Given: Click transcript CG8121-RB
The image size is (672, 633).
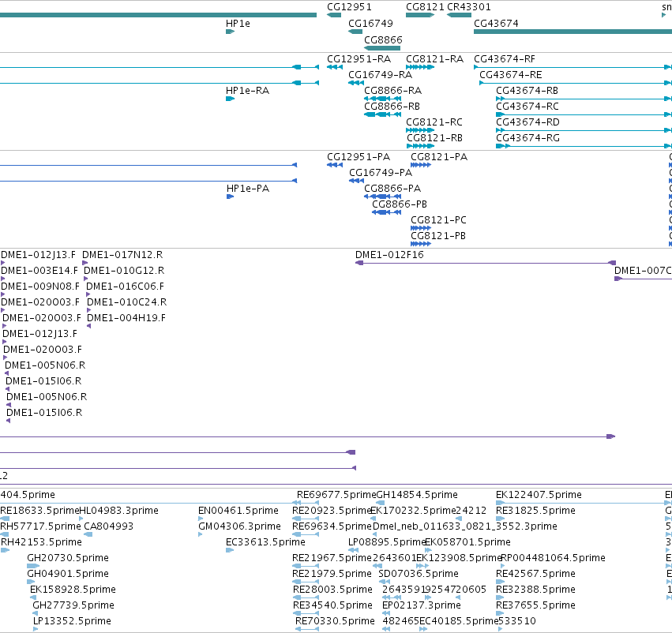Looking at the screenshot, I should click(434, 138).
